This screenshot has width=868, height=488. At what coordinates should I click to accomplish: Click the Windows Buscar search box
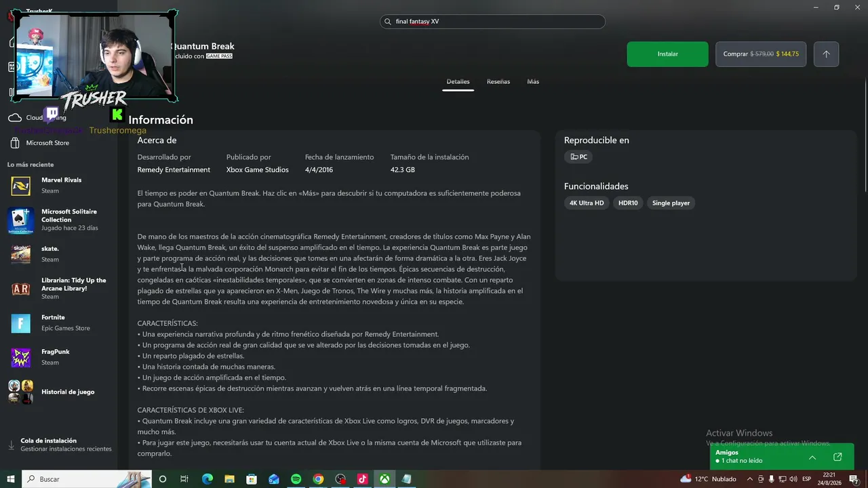click(x=87, y=479)
